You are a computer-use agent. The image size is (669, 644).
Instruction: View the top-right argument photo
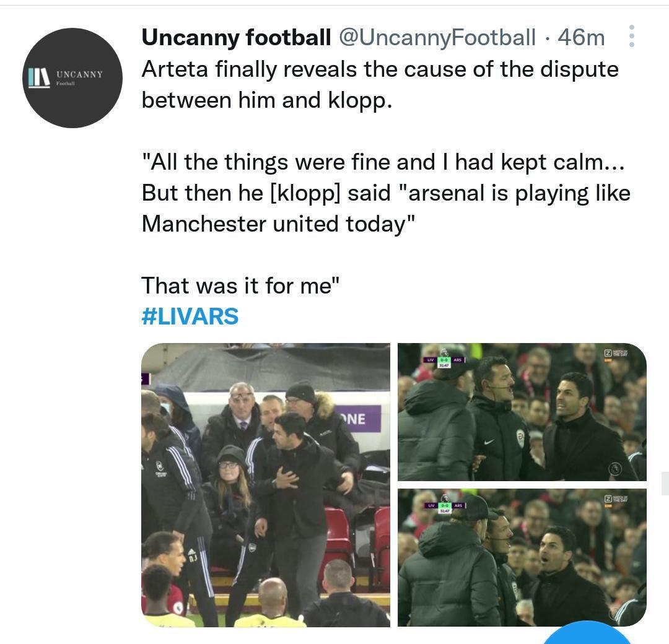[522, 412]
